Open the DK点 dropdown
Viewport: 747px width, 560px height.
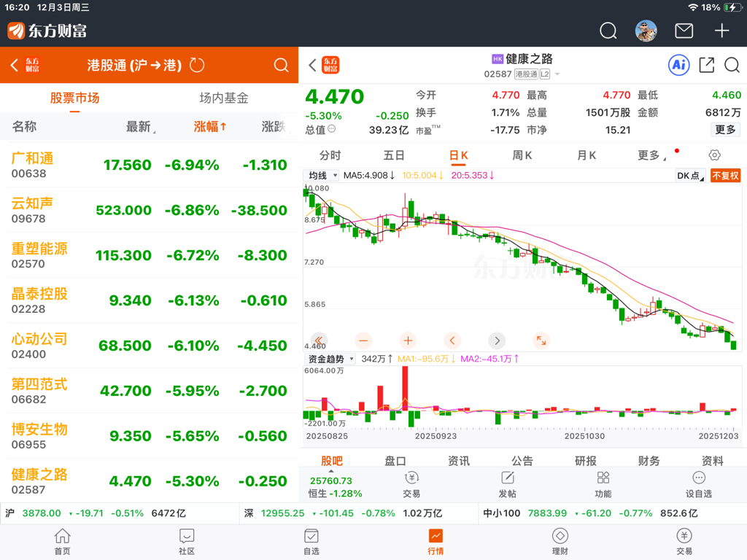[690, 176]
